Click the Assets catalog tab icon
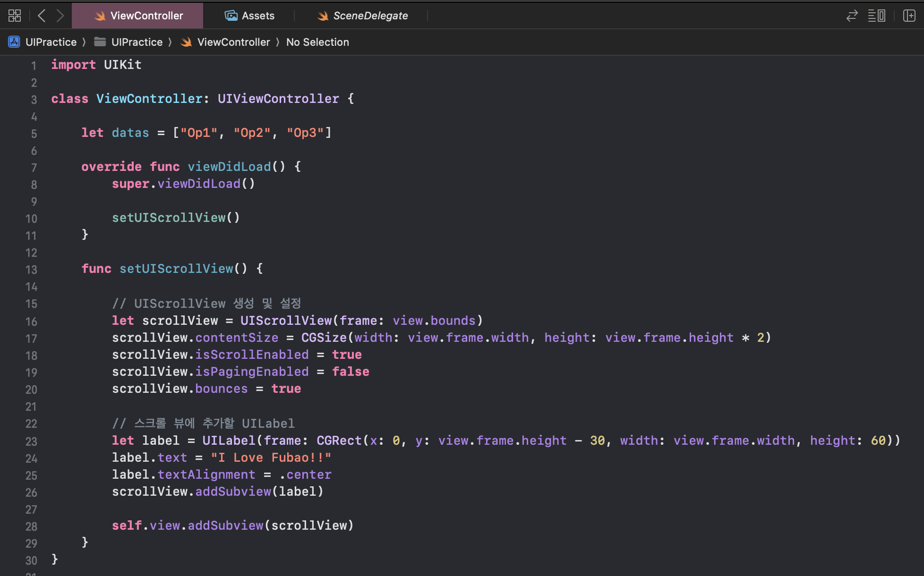The width and height of the screenshot is (924, 576). [231, 16]
